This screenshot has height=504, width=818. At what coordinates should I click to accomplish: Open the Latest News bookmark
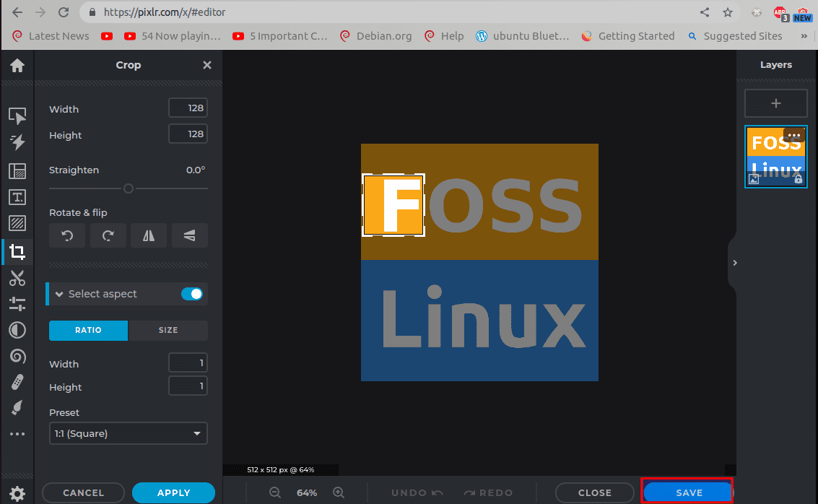[51, 36]
